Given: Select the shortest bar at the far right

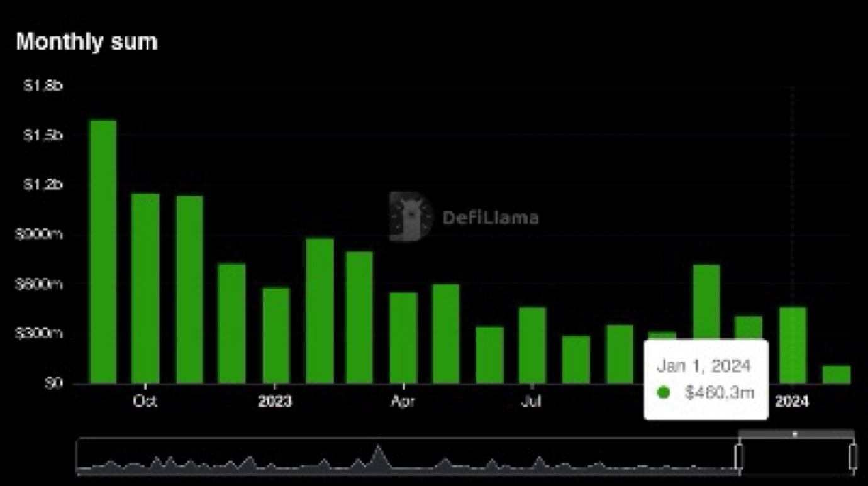Looking at the screenshot, I should [836, 374].
